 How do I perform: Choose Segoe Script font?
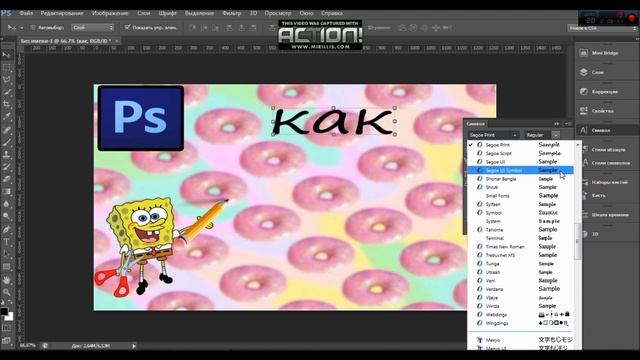[x=520, y=153]
